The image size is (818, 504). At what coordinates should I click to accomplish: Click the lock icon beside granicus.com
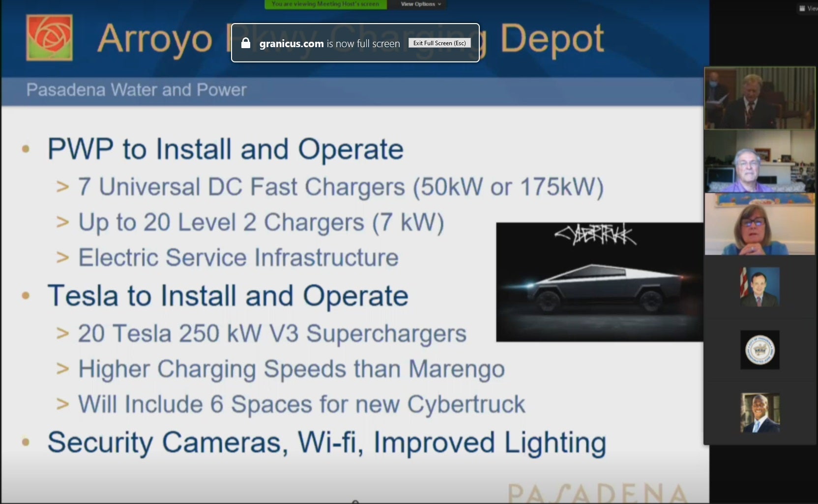[x=246, y=43]
